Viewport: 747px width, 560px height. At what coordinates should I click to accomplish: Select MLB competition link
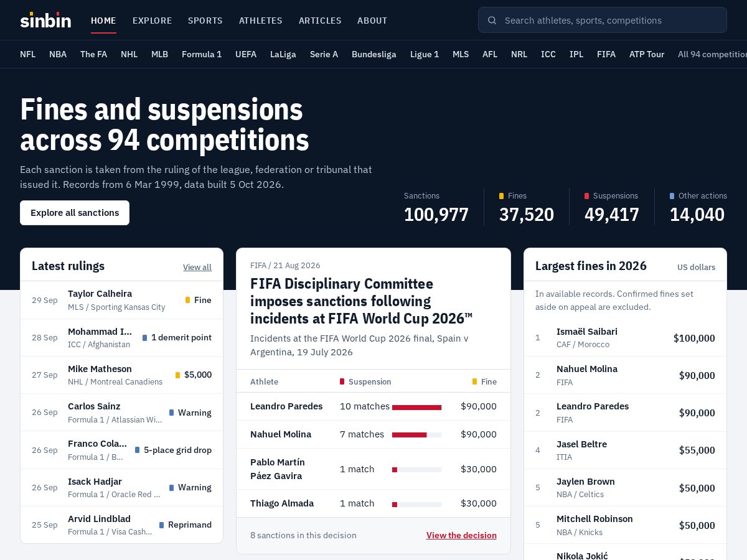159,54
